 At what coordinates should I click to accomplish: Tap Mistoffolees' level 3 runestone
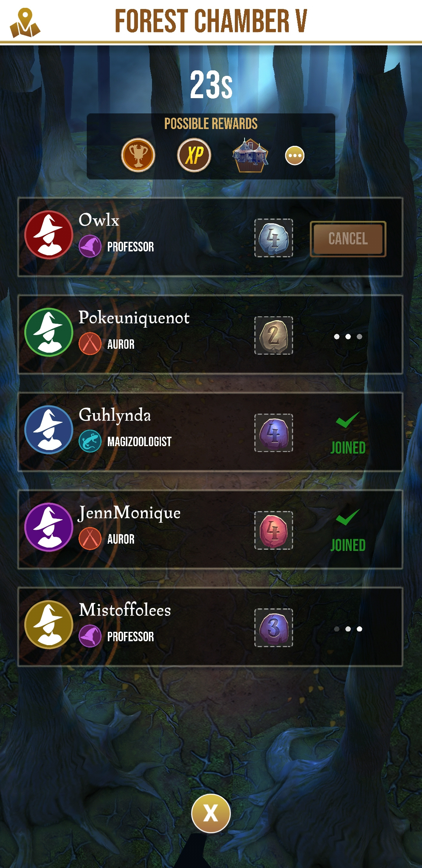274,628
